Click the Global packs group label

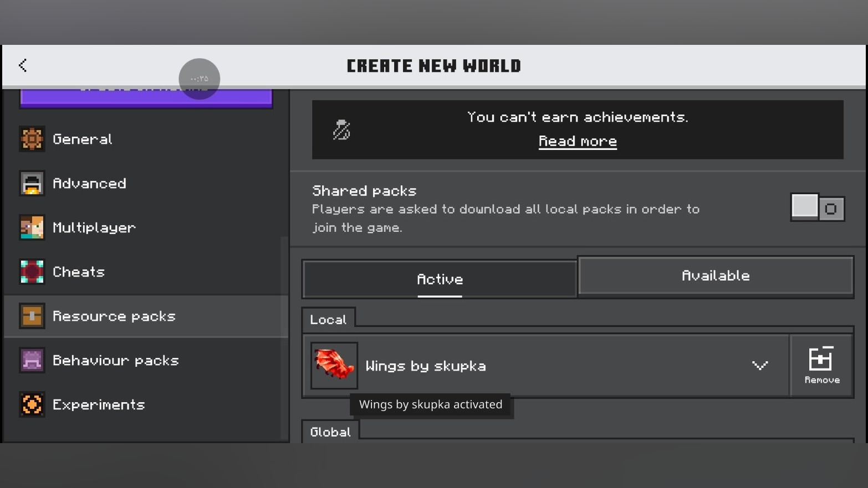pos(330,432)
